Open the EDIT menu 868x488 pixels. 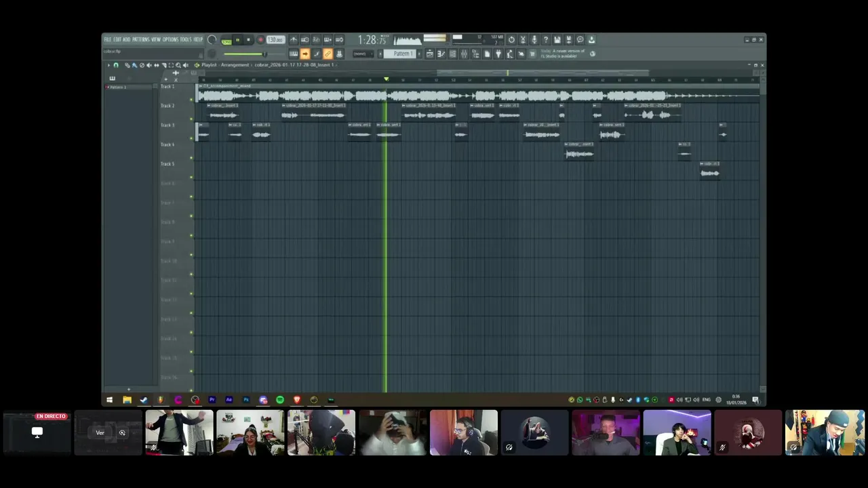(117, 39)
